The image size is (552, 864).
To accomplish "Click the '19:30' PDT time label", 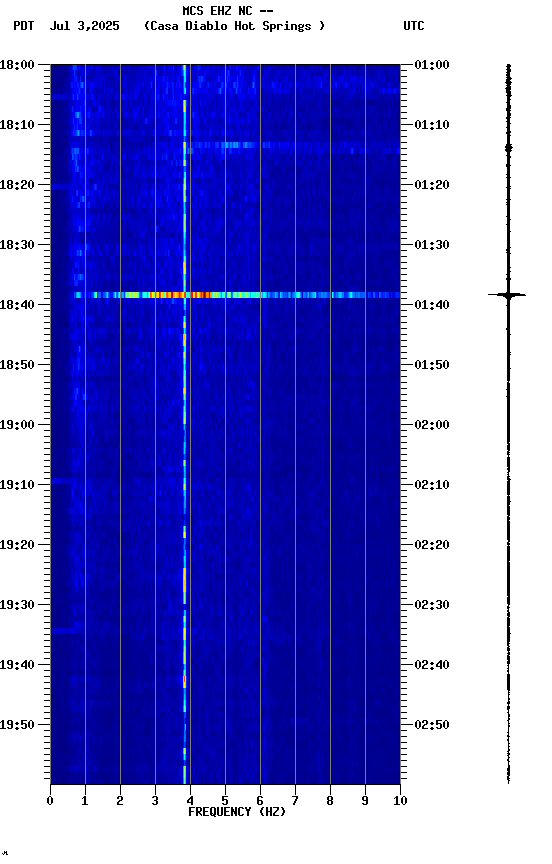I will [x=17, y=605].
